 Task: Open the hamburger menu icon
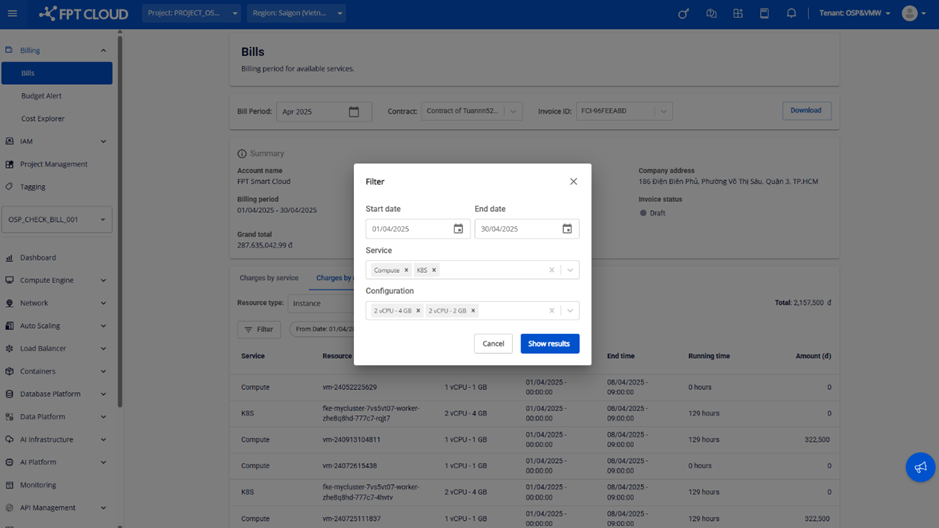point(13,14)
